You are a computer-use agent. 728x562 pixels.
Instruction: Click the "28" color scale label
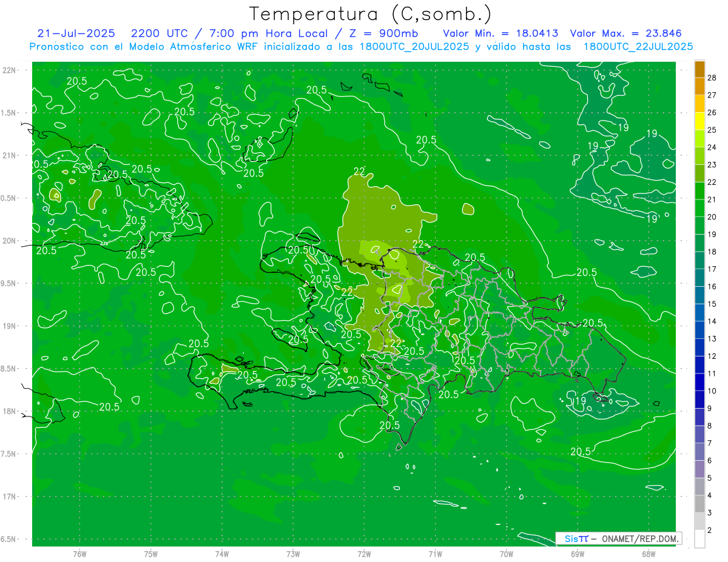[712, 78]
